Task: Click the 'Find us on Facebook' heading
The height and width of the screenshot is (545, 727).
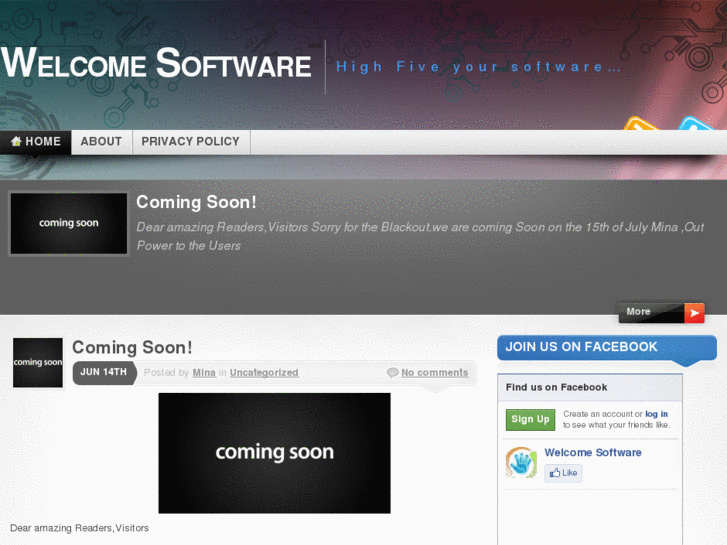Action: [556, 387]
